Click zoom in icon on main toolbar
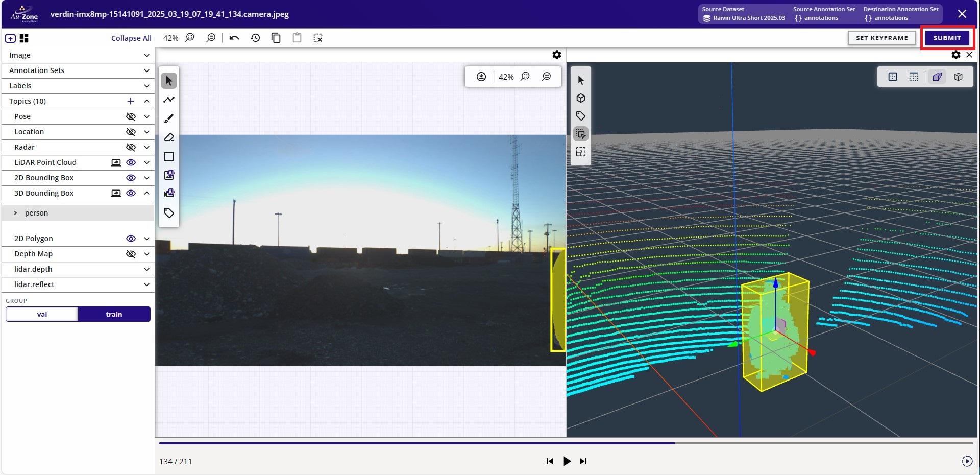 point(190,38)
